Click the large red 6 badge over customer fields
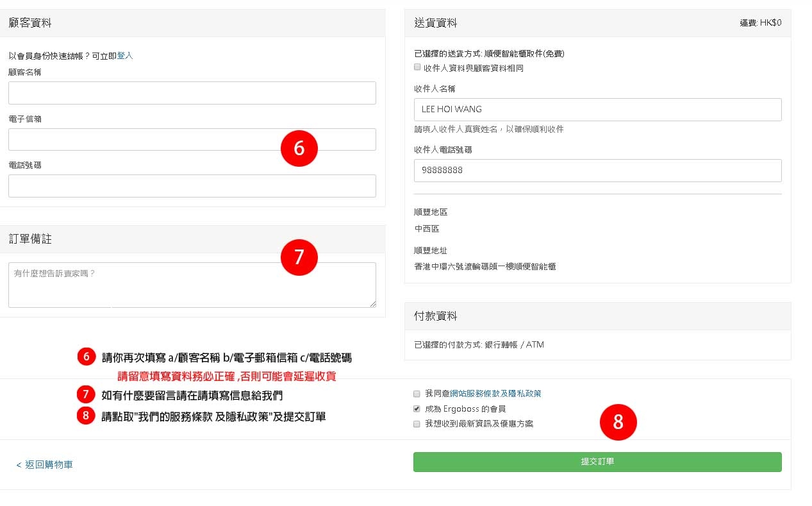Screen dimensions: 812x506 pos(299,148)
